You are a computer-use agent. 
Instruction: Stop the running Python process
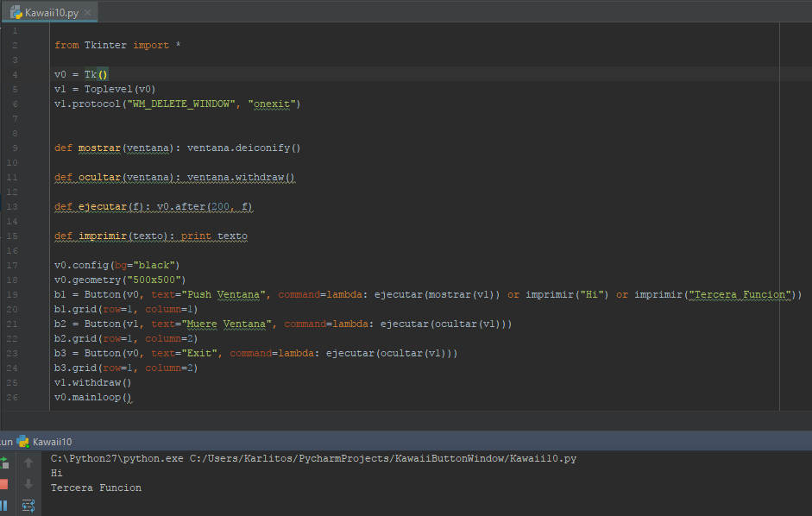point(3,485)
